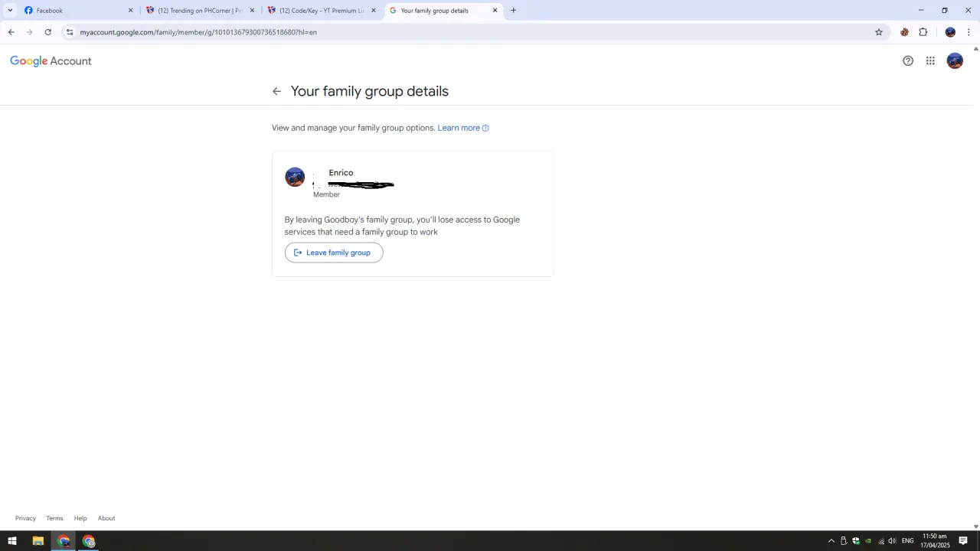Open the Help footer link
The width and height of the screenshot is (980, 551).
(80, 518)
